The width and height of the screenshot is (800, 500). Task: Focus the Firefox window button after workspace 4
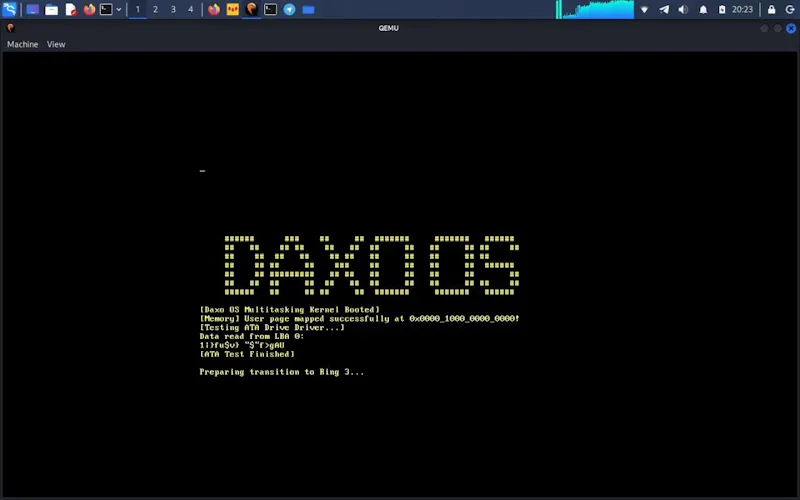tap(214, 9)
